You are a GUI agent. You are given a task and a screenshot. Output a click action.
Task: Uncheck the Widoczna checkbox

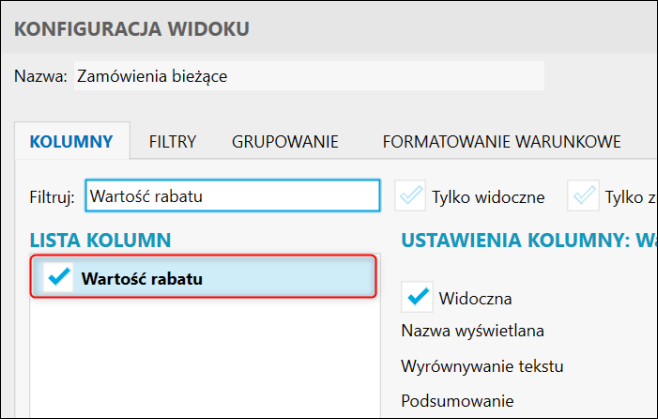[417, 297]
